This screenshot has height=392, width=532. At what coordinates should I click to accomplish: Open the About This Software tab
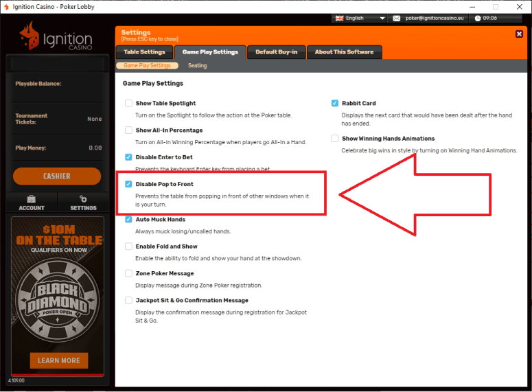[x=344, y=52]
